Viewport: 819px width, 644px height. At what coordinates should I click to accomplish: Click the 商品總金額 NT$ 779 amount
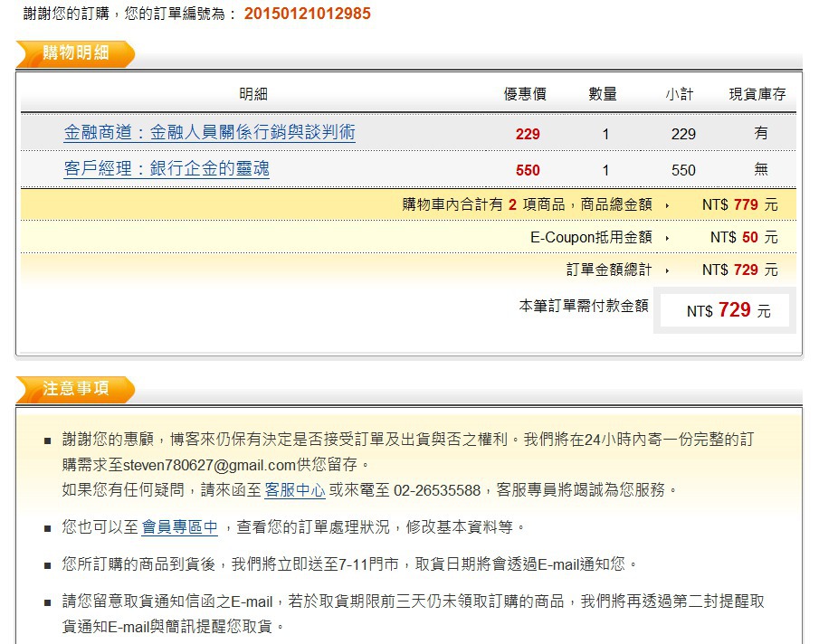pos(739,204)
